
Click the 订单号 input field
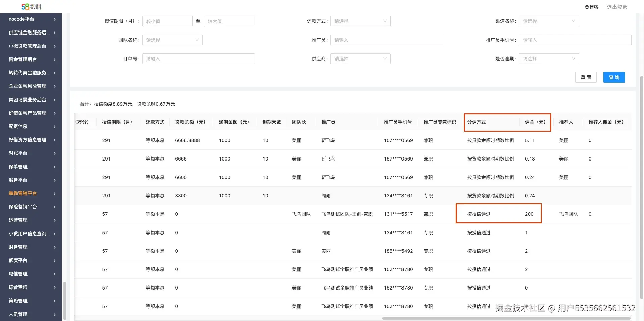199,59
